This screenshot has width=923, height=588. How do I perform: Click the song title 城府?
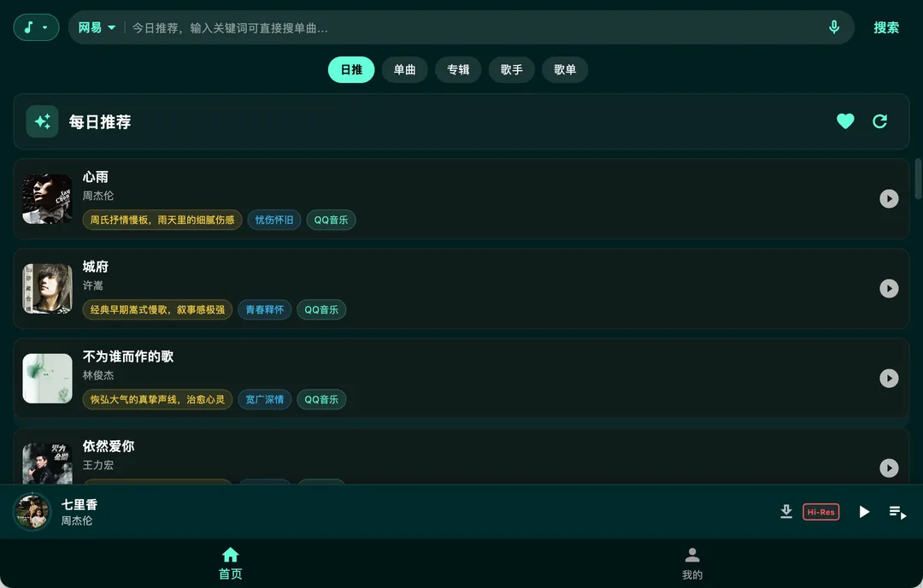coord(96,267)
